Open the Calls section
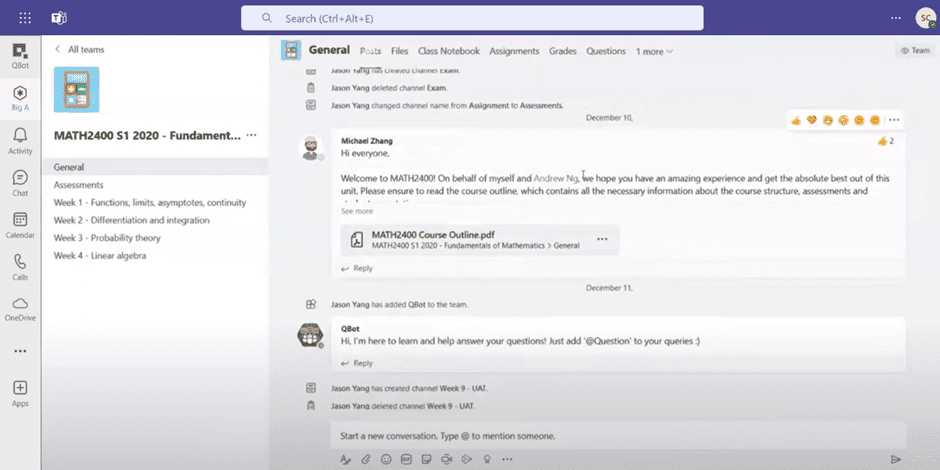Image resolution: width=940 pixels, height=470 pixels. pyautogui.click(x=20, y=267)
